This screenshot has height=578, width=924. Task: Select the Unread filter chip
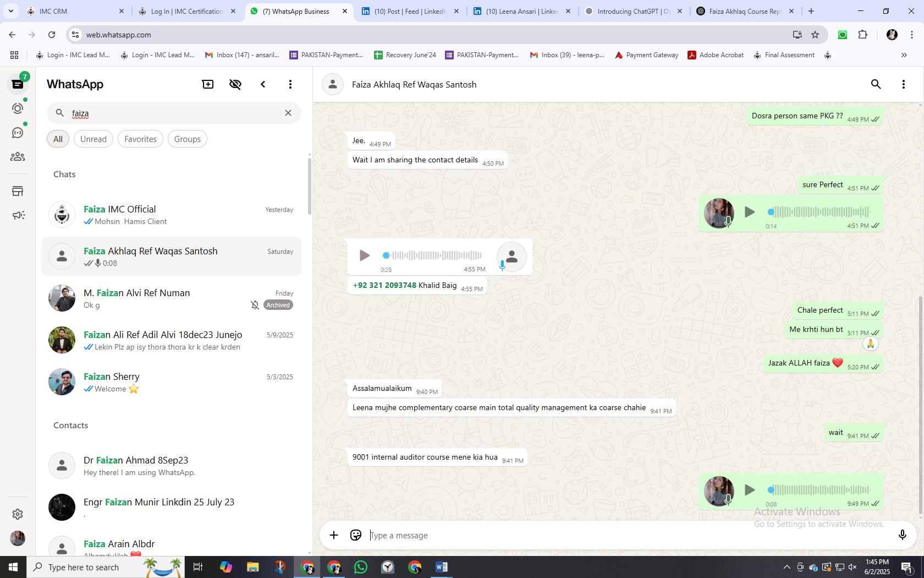(94, 139)
